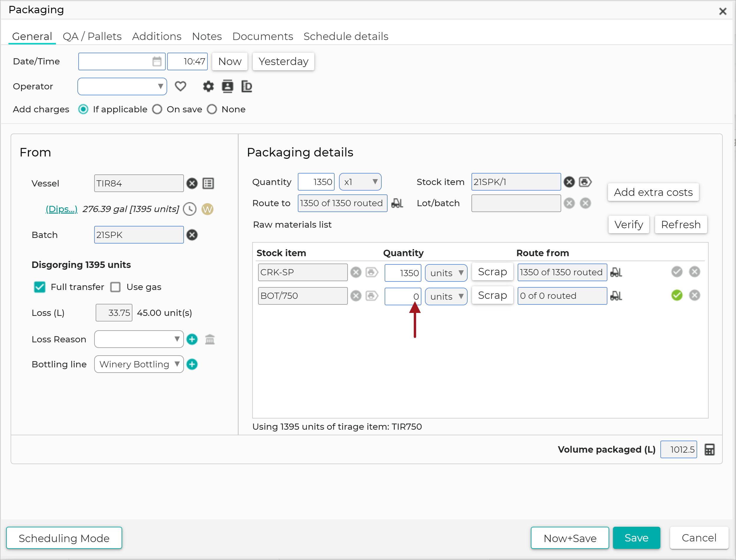Click forklift routing icon in CRK-SP row
This screenshot has width=736, height=560.
tap(616, 272)
